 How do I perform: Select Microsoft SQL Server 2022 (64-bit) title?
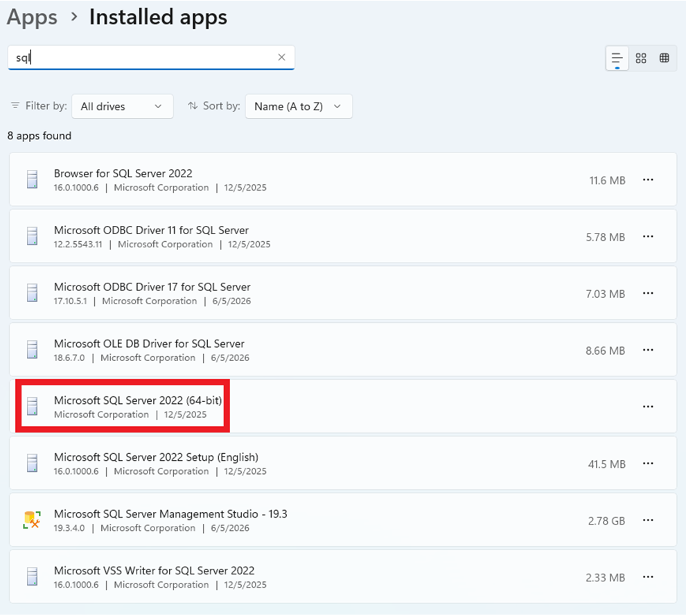pyautogui.click(x=138, y=401)
